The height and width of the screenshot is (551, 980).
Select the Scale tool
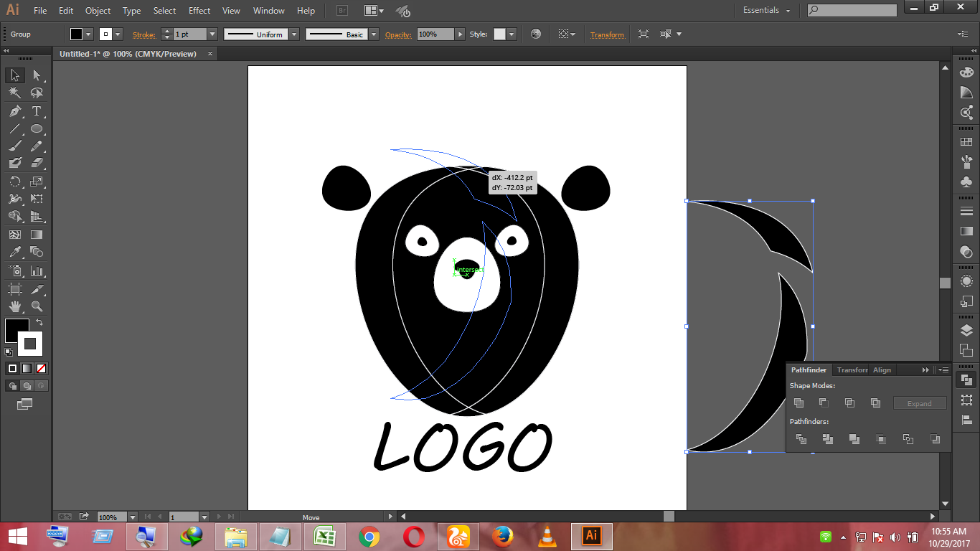[x=37, y=182]
